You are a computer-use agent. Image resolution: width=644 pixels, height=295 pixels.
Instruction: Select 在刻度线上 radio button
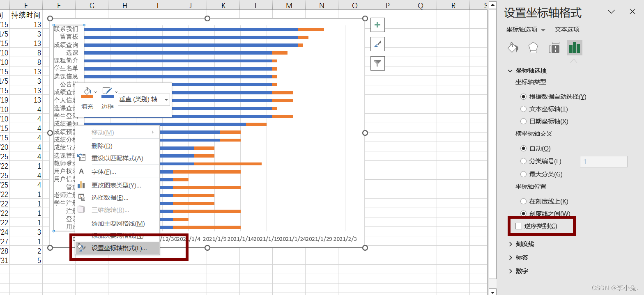point(523,201)
